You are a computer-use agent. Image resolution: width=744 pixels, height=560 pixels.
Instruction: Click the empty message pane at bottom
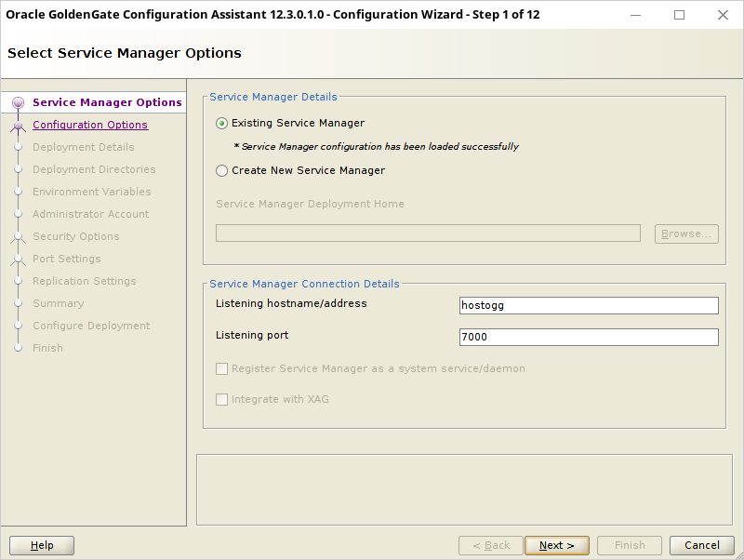[x=464, y=489]
